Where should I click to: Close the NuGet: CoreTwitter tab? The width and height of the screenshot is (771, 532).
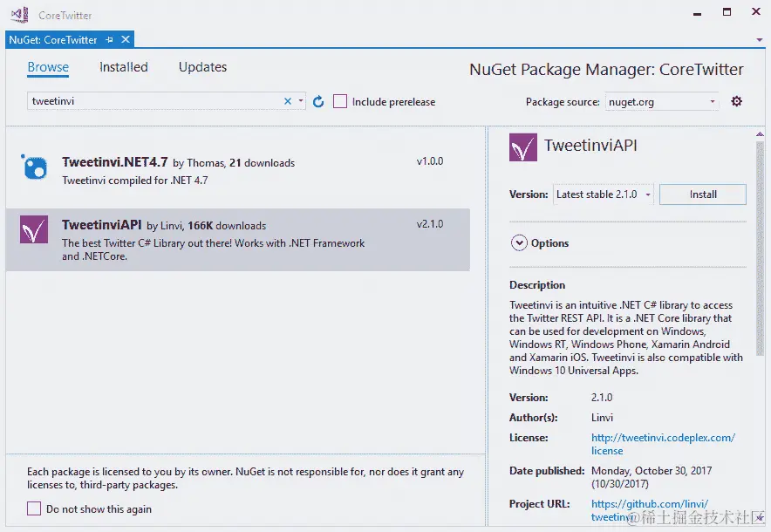(126, 39)
